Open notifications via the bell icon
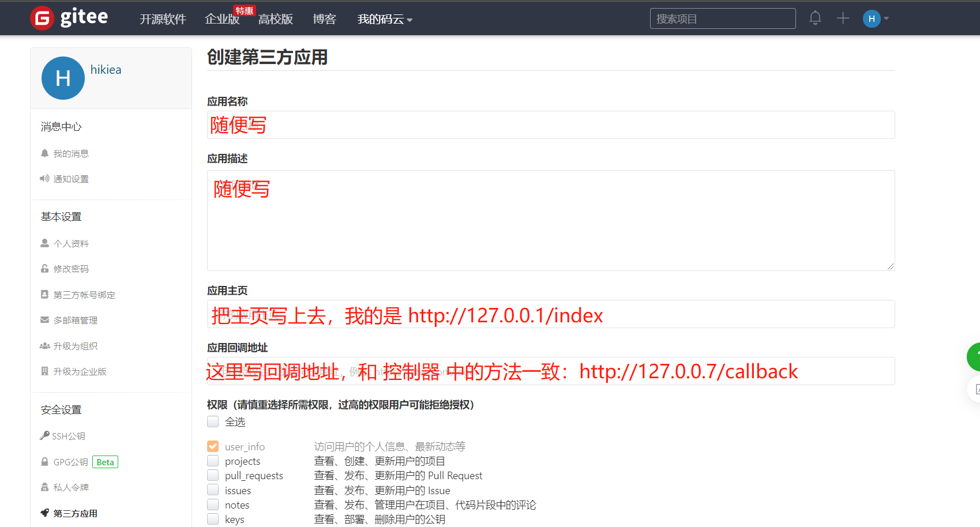Viewport: 980px width, 527px height. coord(814,18)
